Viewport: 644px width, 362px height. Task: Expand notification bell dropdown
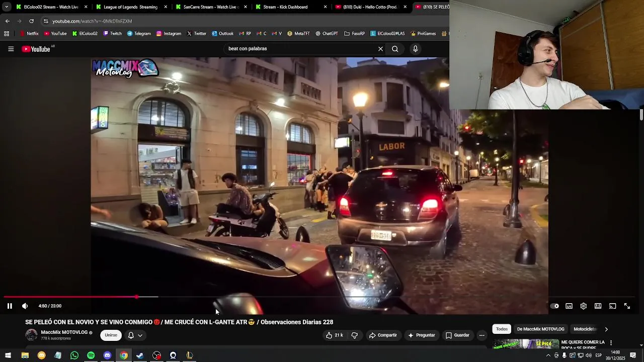135,335
